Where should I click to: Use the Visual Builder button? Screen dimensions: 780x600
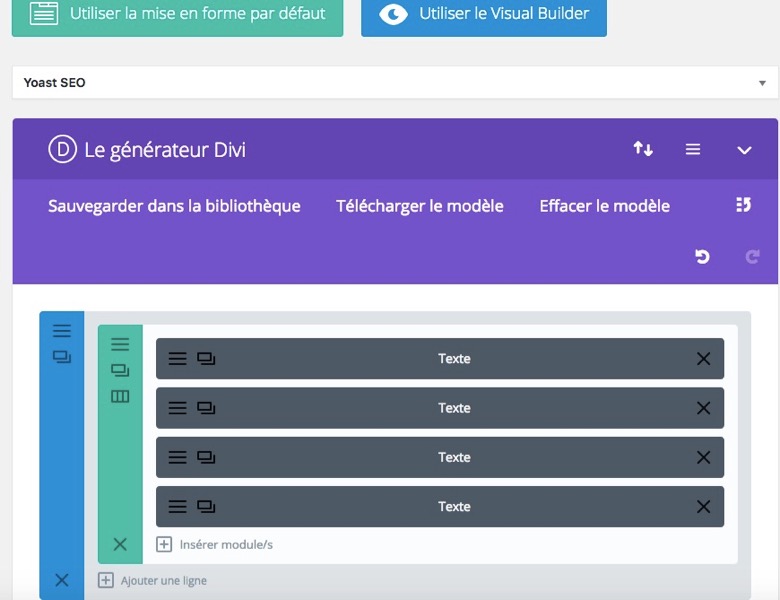(x=484, y=16)
